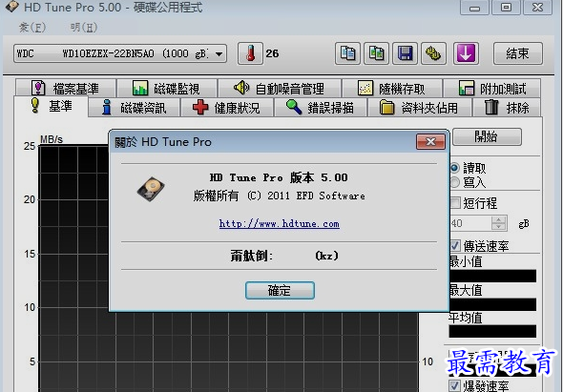The height and width of the screenshot is (392, 563).
Task: Open the 抹除 tab
Action: click(507, 108)
